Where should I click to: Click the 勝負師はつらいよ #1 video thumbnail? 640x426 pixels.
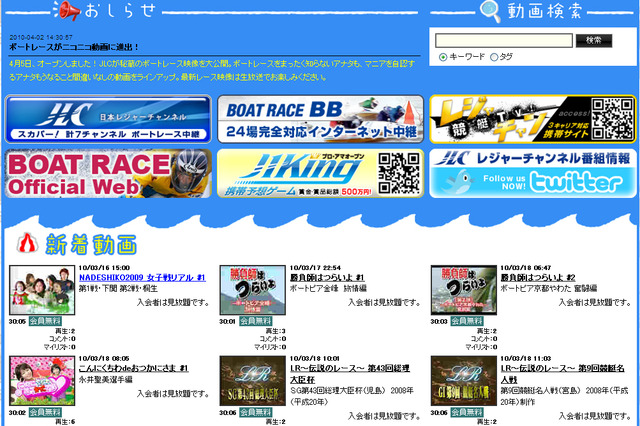pos(253,290)
